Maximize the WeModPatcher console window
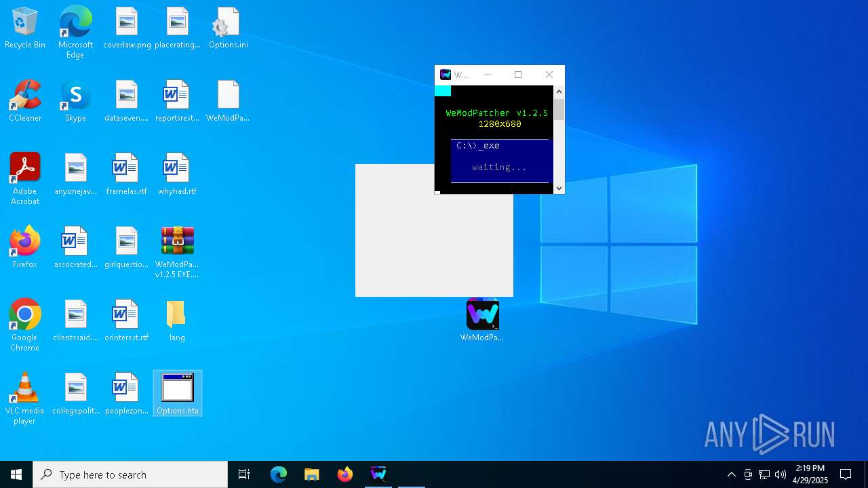Screen dimensions: 868x488 click(x=518, y=75)
